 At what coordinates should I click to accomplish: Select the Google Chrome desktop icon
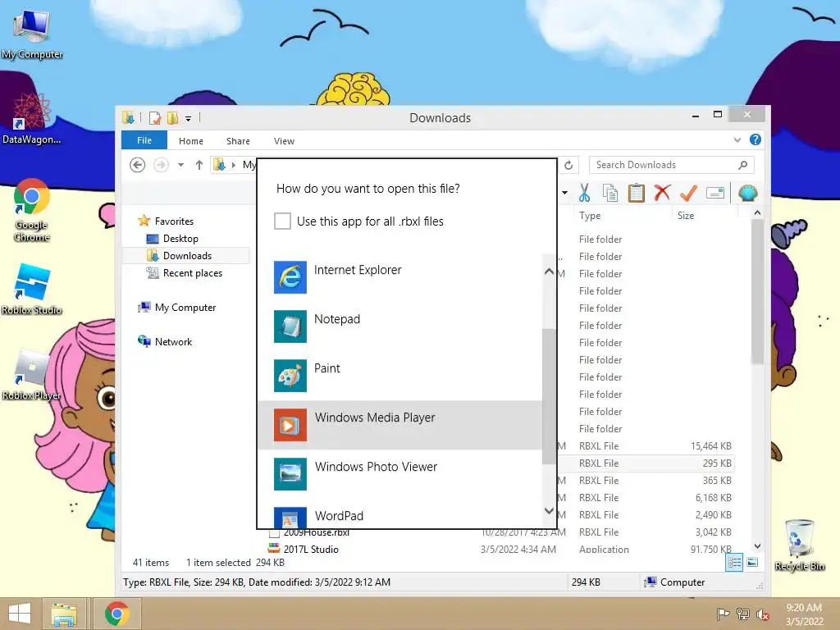tap(32, 210)
